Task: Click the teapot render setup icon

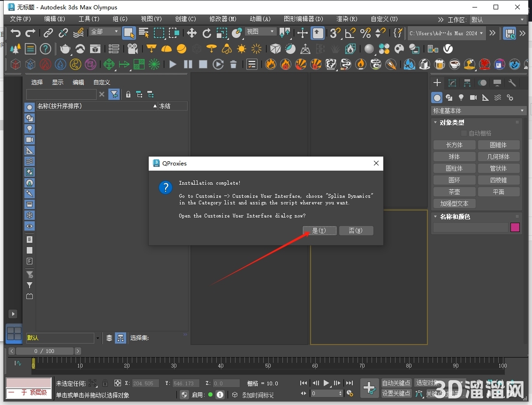Action: click(x=65, y=49)
